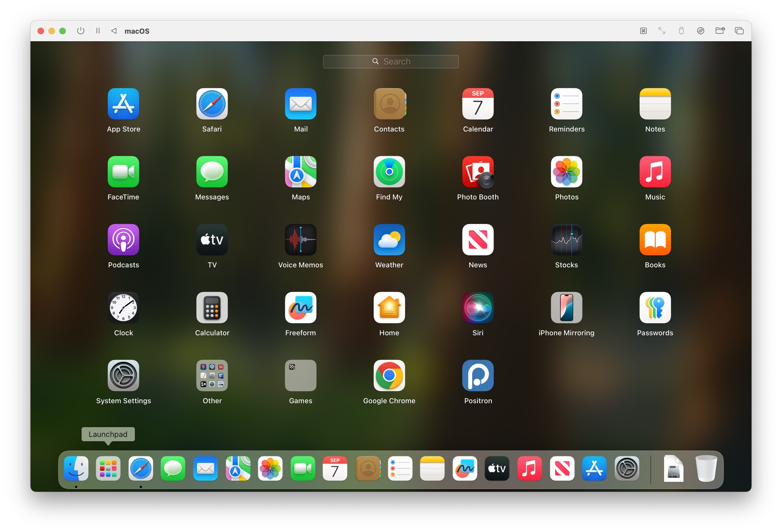Open Music from the Dock
Image resolution: width=782 pixels, height=532 pixels.
tap(529, 468)
